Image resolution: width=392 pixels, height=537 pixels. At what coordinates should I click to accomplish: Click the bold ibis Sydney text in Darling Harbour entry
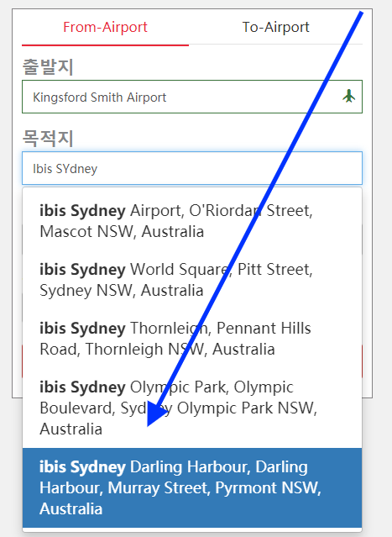coord(82,467)
